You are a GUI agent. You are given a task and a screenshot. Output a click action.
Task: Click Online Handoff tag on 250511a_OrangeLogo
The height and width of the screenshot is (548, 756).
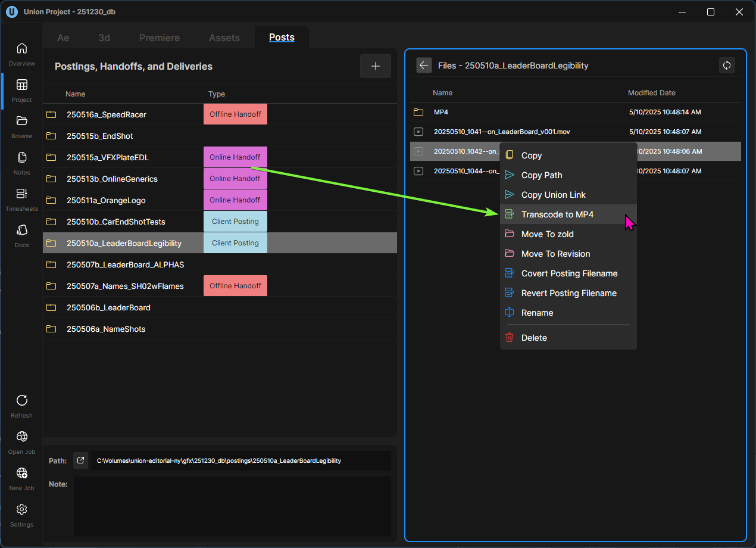point(235,200)
